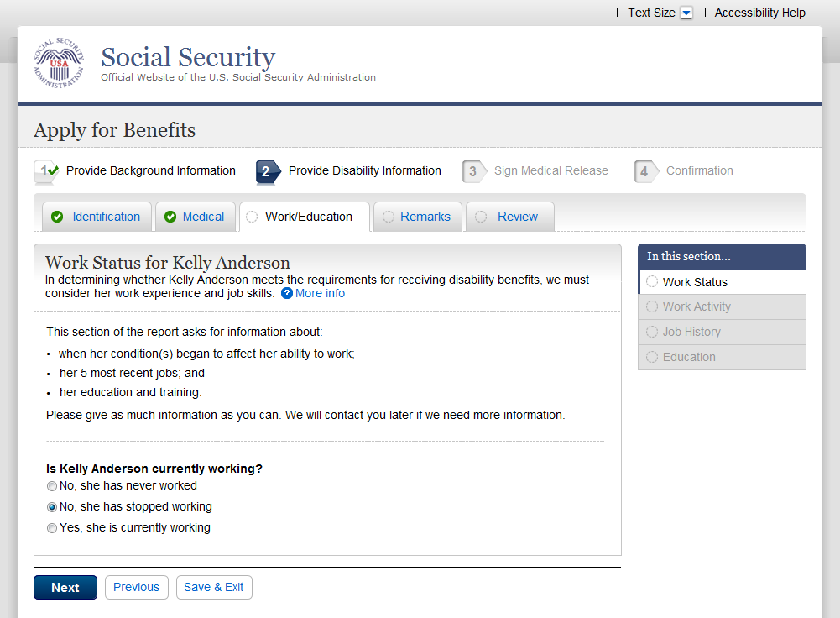Switch to the Remarks tab

(425, 217)
